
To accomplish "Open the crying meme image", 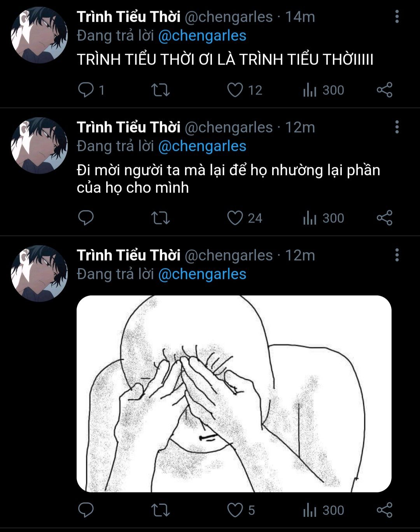I will point(234,393).
